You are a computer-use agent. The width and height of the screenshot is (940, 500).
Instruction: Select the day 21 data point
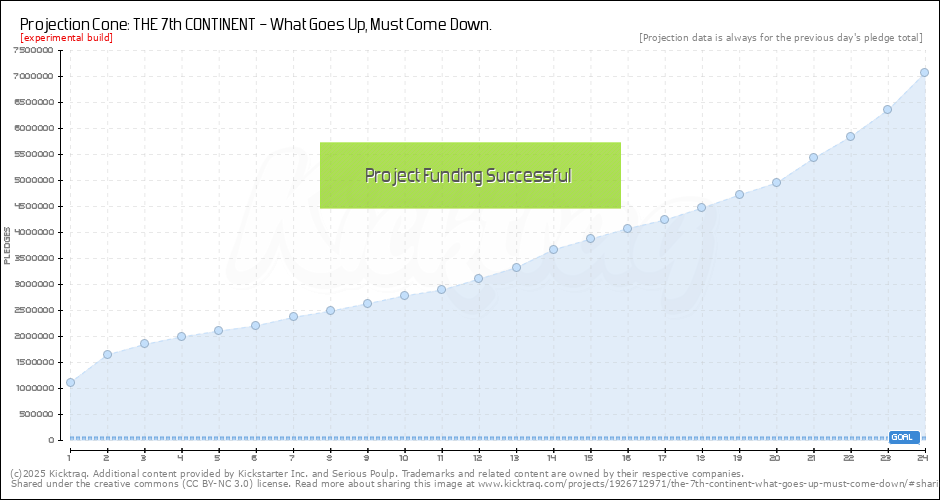813,157
